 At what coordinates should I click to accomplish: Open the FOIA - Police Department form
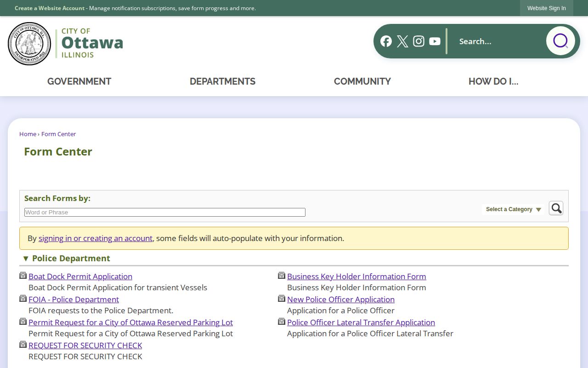73,299
